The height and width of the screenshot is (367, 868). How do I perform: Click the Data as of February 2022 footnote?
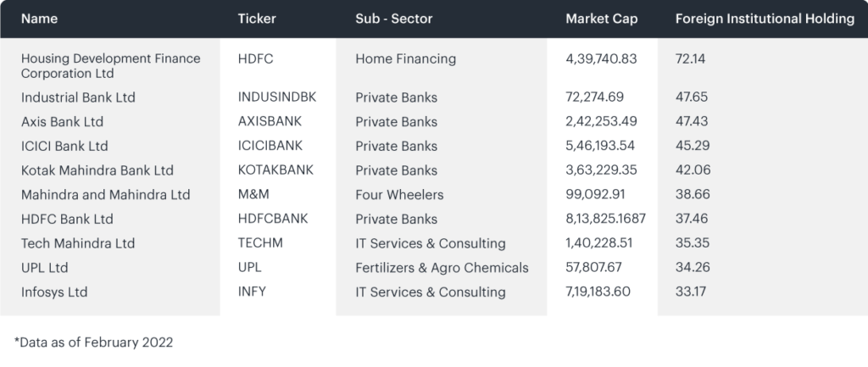click(93, 342)
